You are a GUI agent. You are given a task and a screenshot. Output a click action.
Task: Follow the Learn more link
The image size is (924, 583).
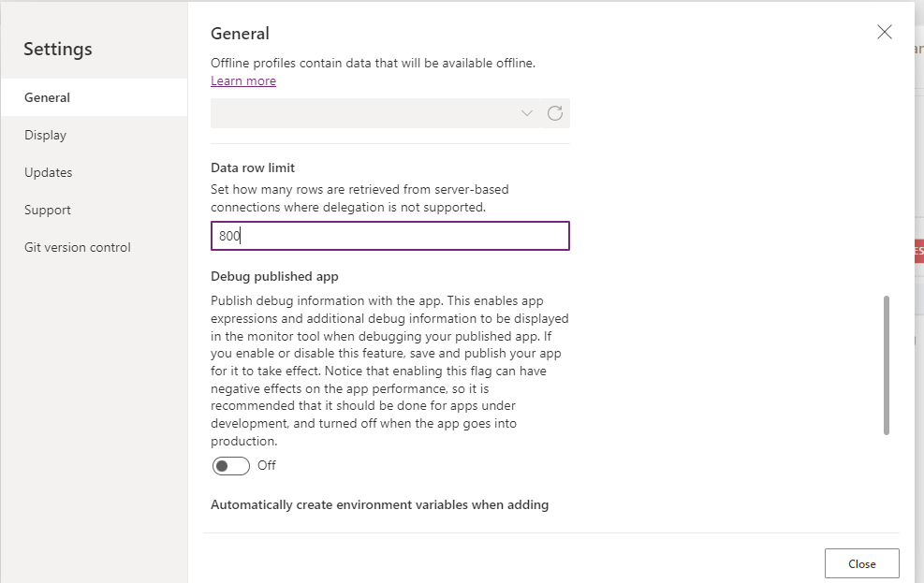tap(243, 80)
